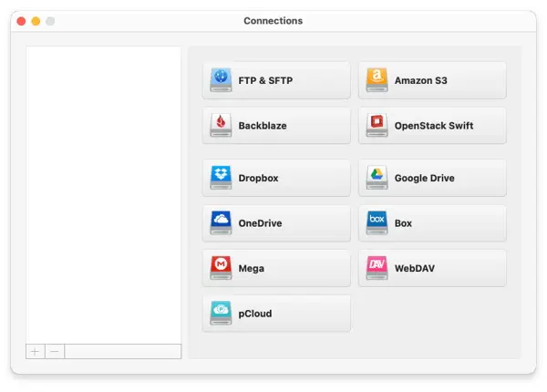The width and height of the screenshot is (547, 392).
Task: Choose the OpenStack Swift red square icon
Action: (377, 125)
